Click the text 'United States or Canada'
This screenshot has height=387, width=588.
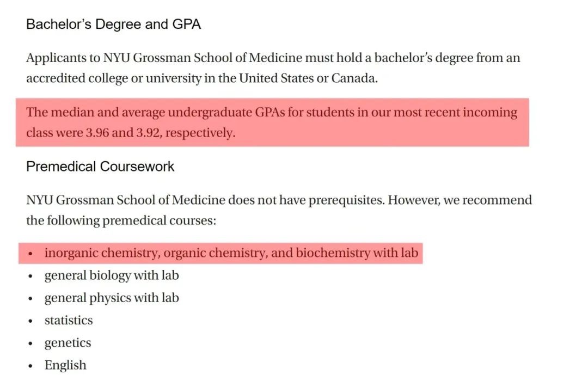pos(308,78)
